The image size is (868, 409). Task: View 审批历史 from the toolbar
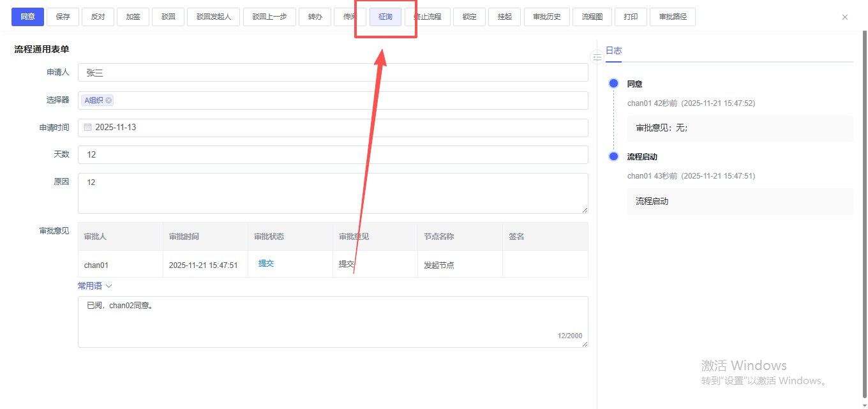pos(547,17)
